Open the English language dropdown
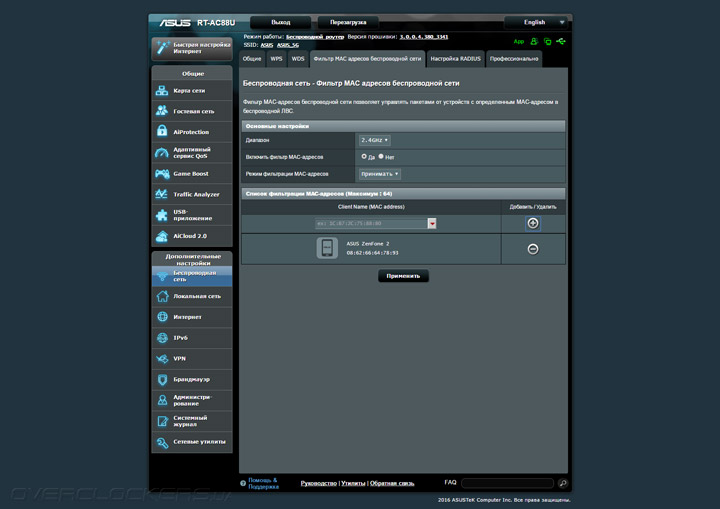Viewport: 720px width, 509px height. (535, 22)
